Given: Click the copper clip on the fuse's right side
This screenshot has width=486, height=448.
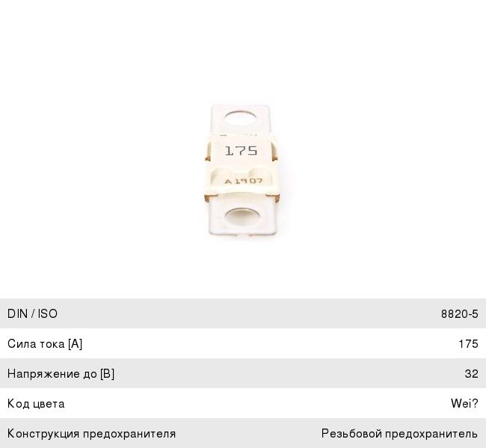Looking at the screenshot, I should tap(274, 152).
